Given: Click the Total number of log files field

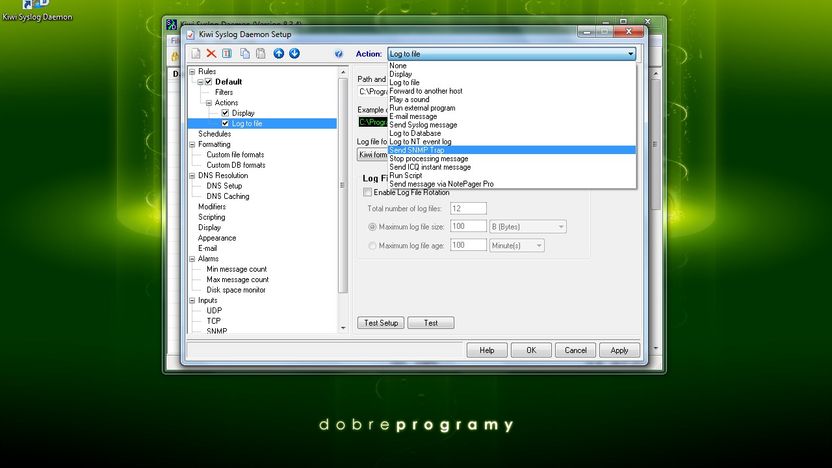Looking at the screenshot, I should [468, 209].
